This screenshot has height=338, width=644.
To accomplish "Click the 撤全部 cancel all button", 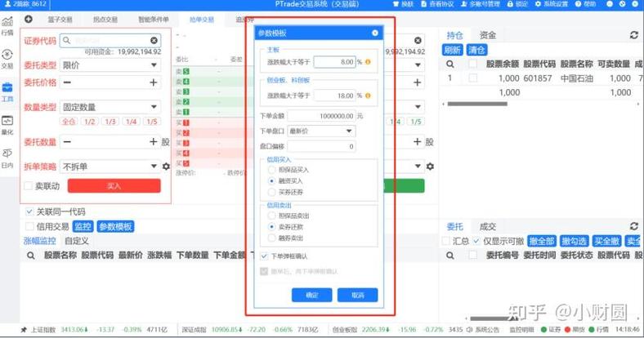I will tap(541, 241).
